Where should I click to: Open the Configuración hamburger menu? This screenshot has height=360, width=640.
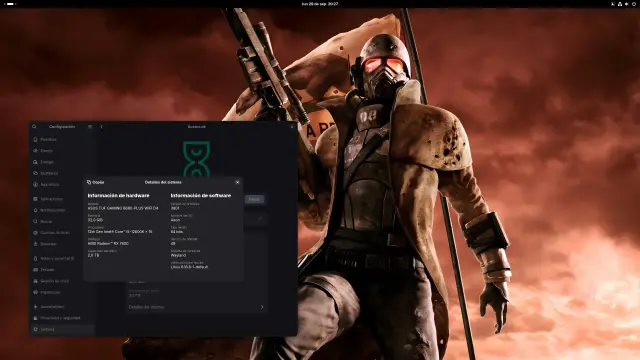coord(90,127)
